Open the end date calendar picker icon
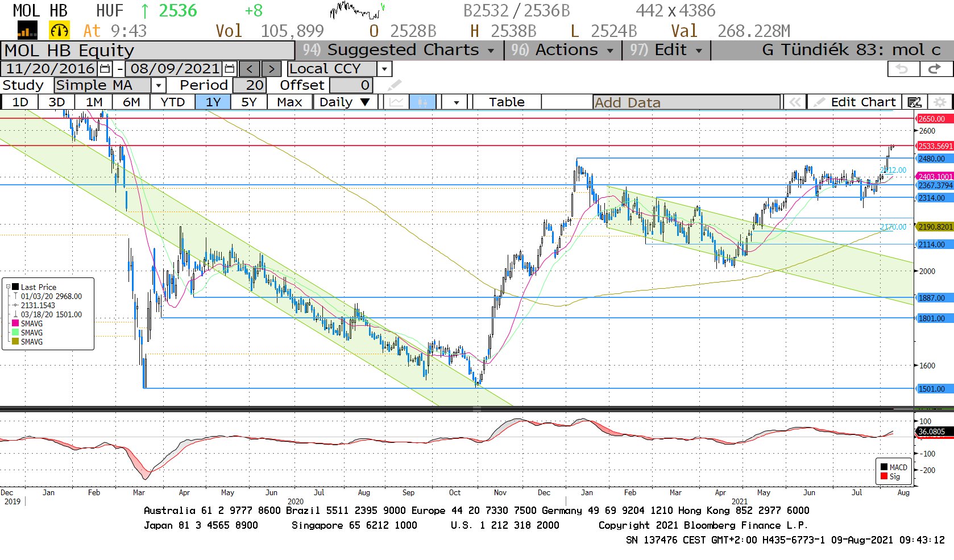This screenshot has height=560, width=954. click(x=230, y=69)
